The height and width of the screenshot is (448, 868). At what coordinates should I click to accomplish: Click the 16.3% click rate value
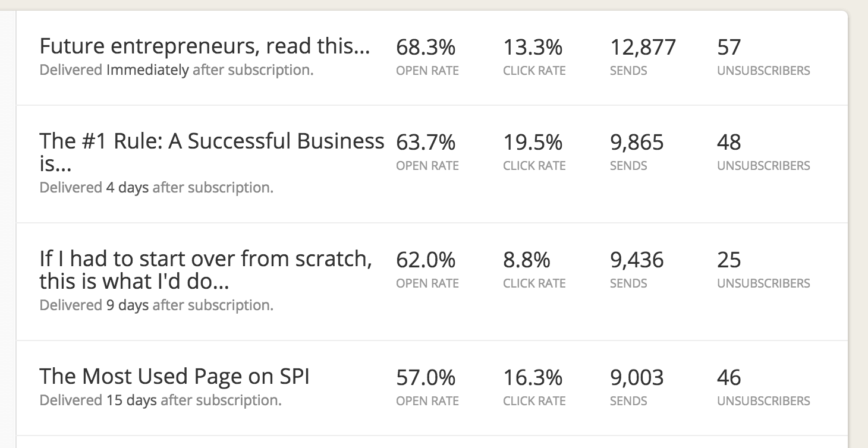pyautogui.click(x=533, y=377)
